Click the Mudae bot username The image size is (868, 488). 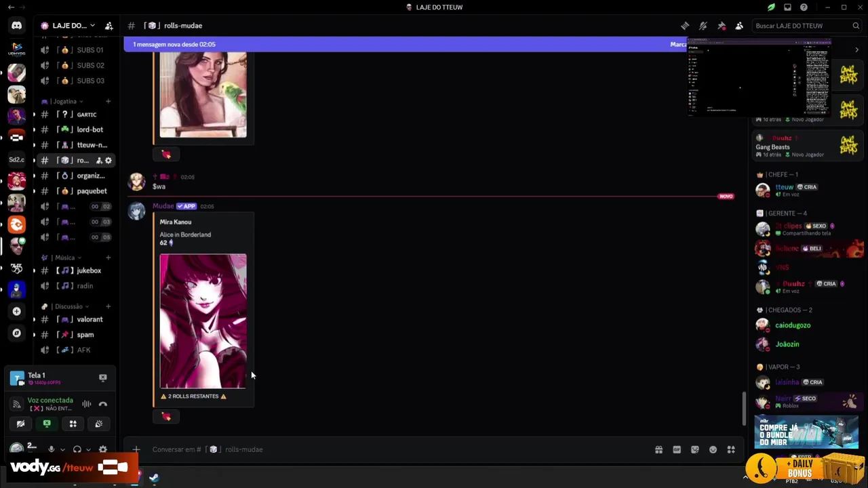tap(163, 206)
